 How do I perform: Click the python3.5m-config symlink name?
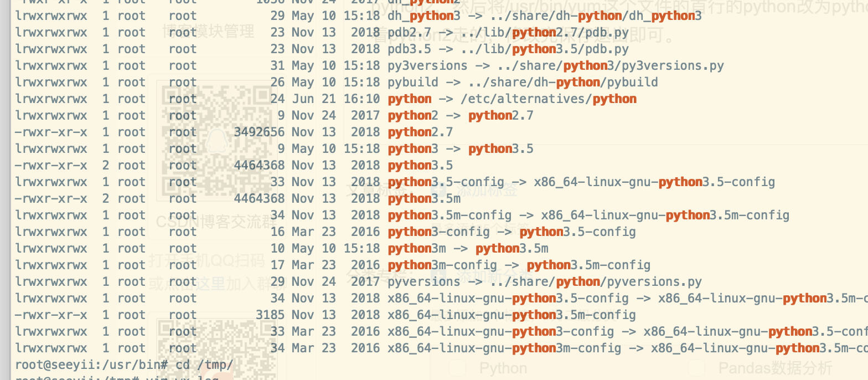tap(449, 215)
